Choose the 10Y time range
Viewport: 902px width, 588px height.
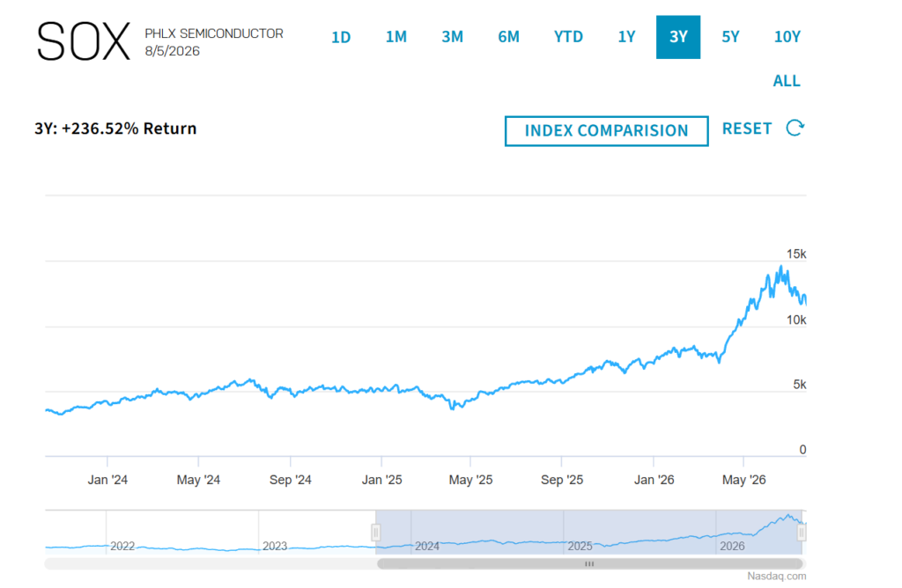(x=787, y=37)
